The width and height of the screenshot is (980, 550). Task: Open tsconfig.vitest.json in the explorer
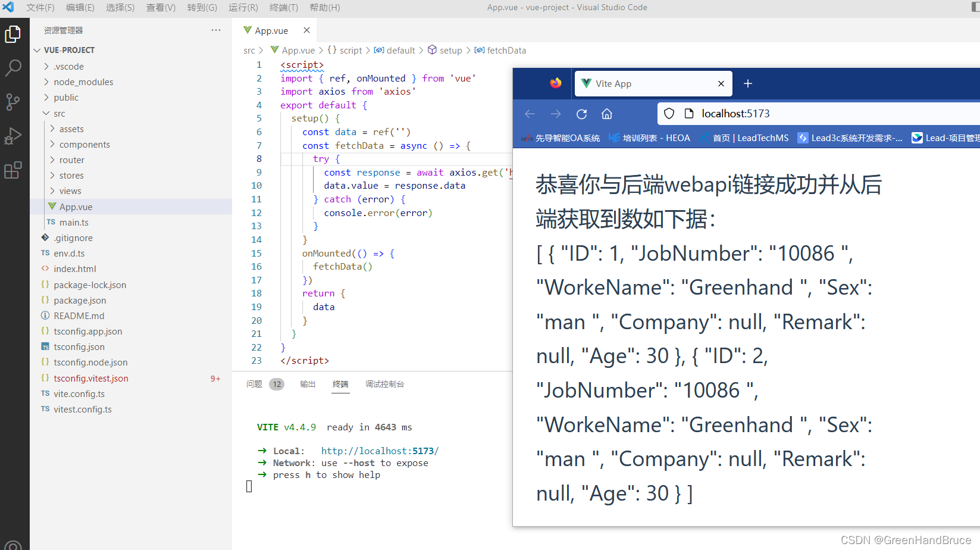pyautogui.click(x=91, y=379)
